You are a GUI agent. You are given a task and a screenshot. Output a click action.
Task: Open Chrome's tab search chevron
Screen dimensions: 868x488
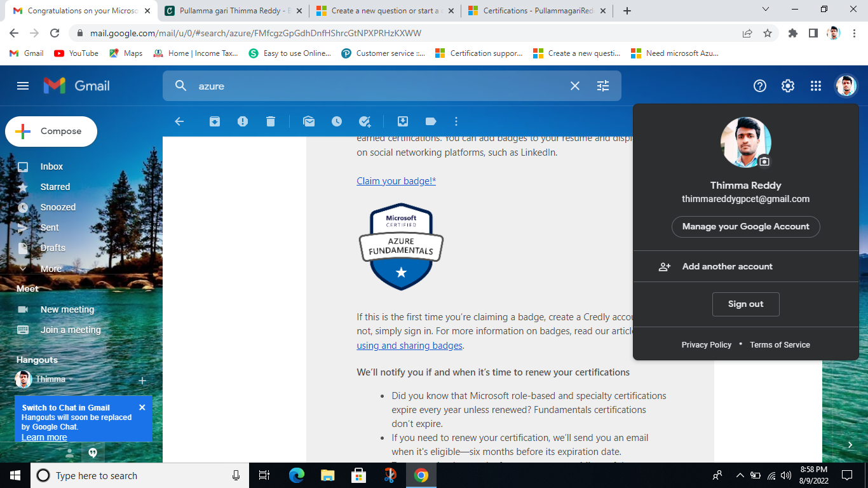(765, 10)
